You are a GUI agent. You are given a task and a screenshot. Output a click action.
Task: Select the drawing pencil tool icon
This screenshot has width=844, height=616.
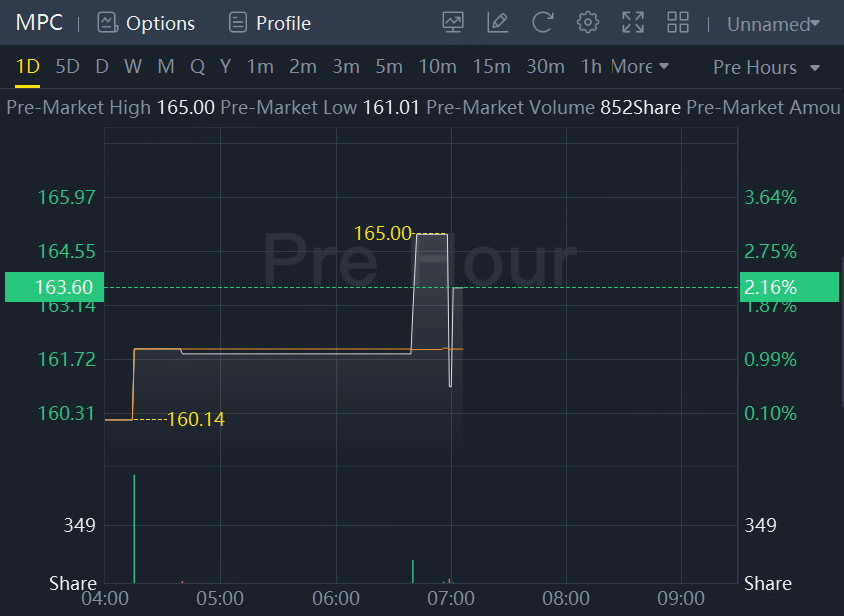[x=497, y=22]
